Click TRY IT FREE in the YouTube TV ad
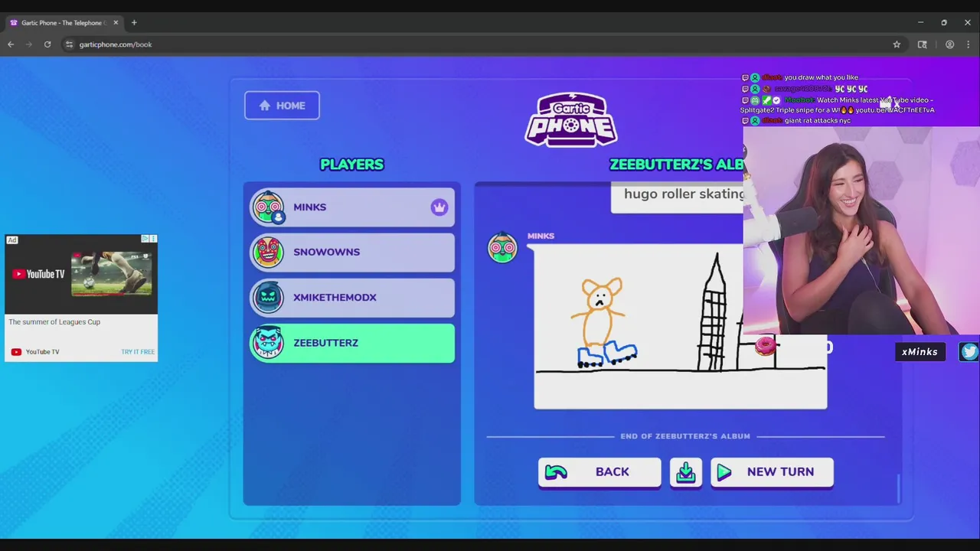 click(x=138, y=352)
